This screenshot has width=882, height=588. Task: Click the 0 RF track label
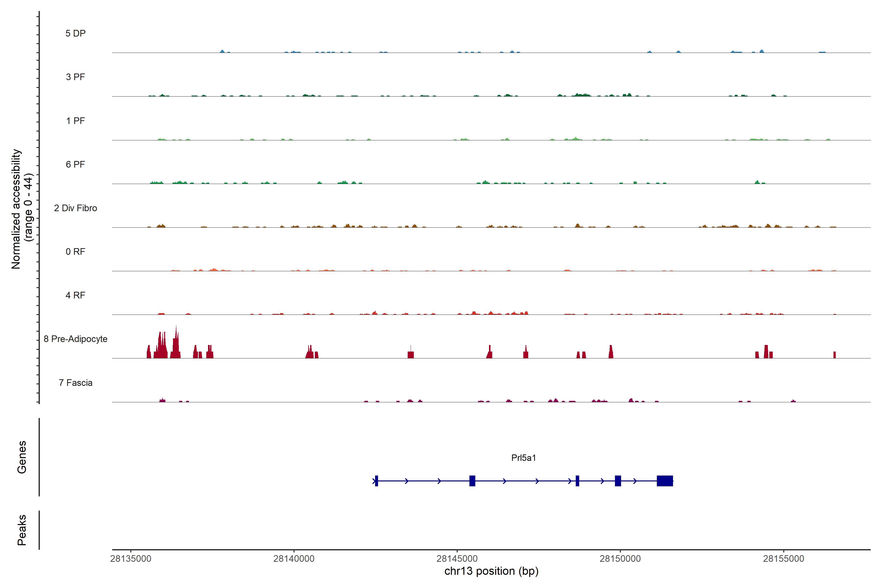click(x=75, y=252)
